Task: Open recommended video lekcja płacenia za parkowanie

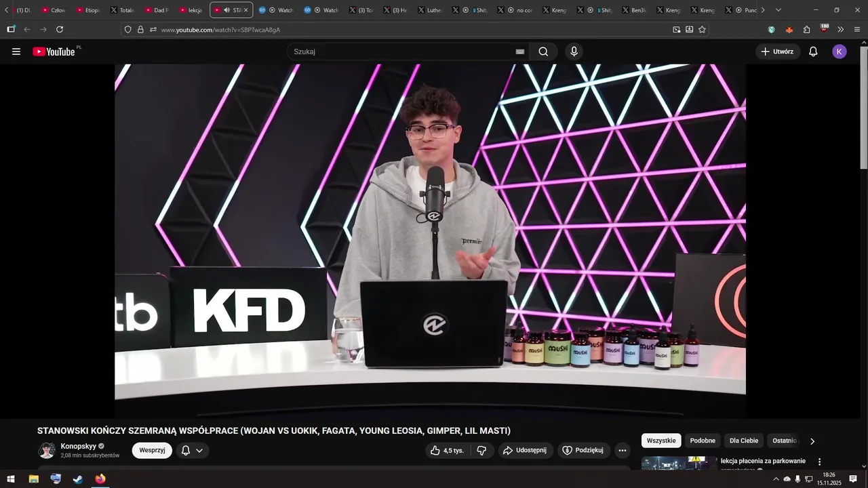Action: click(x=763, y=461)
